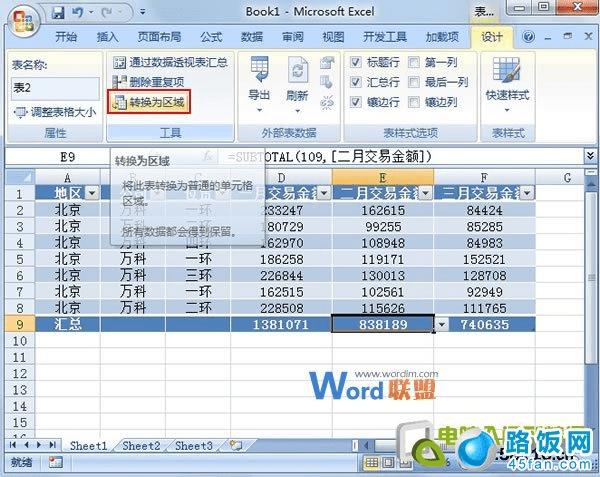Image resolution: width=600 pixels, height=477 pixels.
Task: Click the formula bar SUBTOTAL formula
Action: coord(329,157)
